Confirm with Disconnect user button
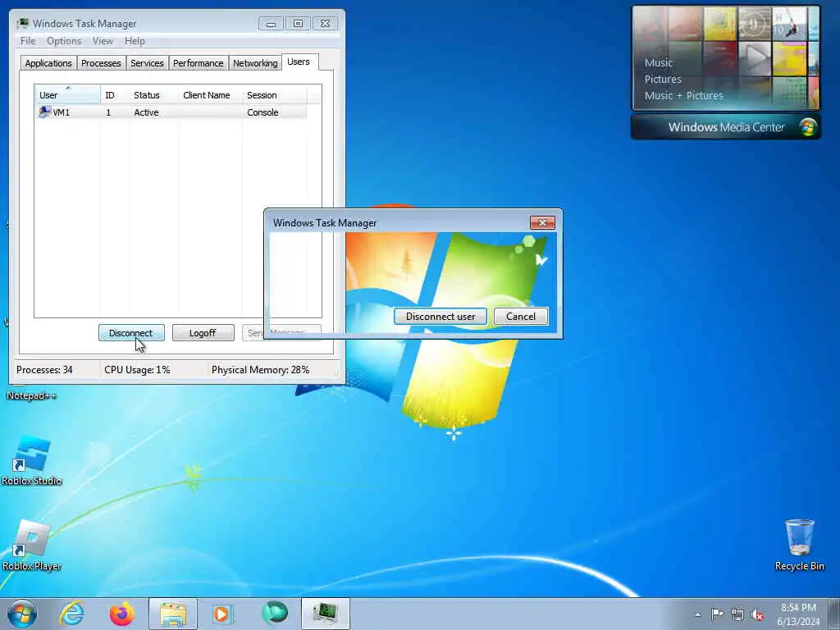The image size is (840, 630). click(x=441, y=316)
